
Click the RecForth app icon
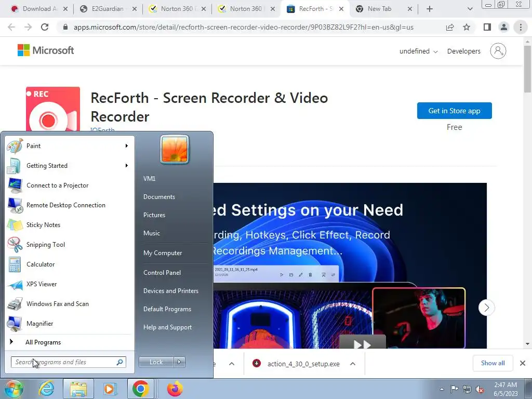(53, 109)
